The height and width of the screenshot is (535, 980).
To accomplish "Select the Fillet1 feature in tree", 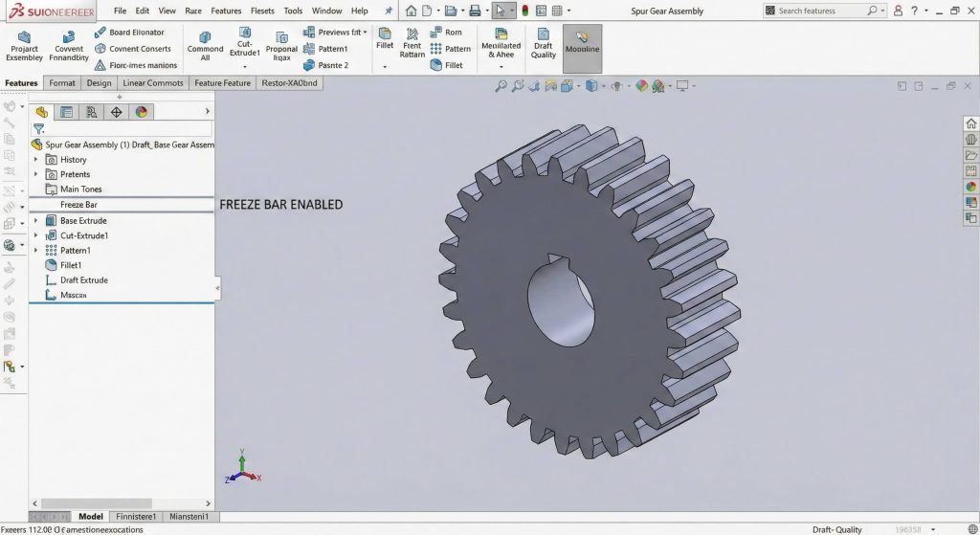I will [x=70, y=265].
